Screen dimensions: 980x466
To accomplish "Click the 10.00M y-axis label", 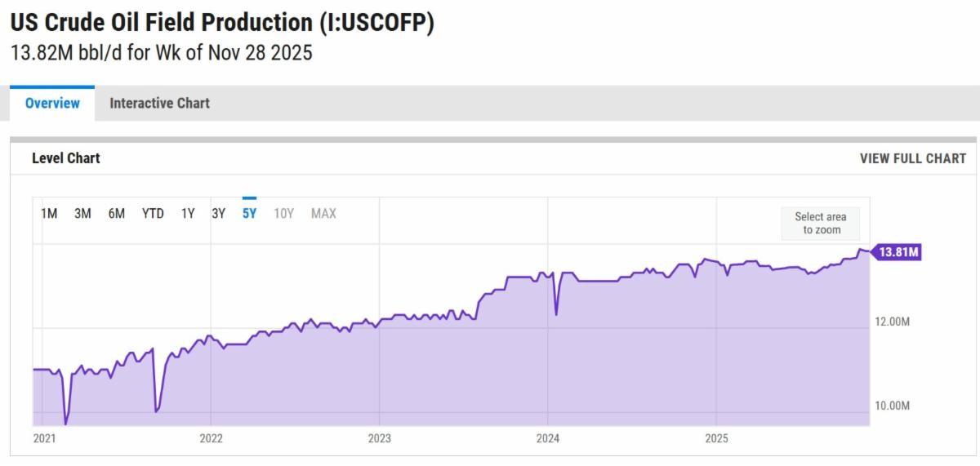I will [x=893, y=406].
